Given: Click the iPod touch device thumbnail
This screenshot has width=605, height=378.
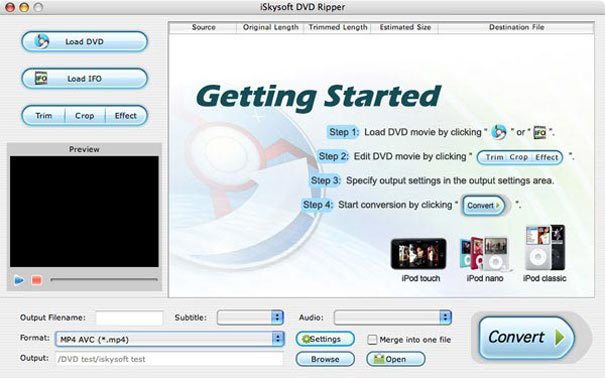Looking at the screenshot, I should [x=419, y=254].
